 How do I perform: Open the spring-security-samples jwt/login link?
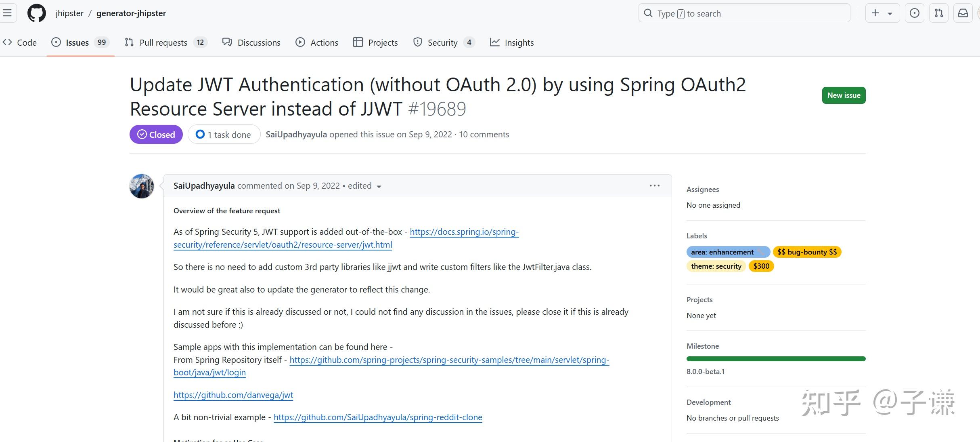391,366
